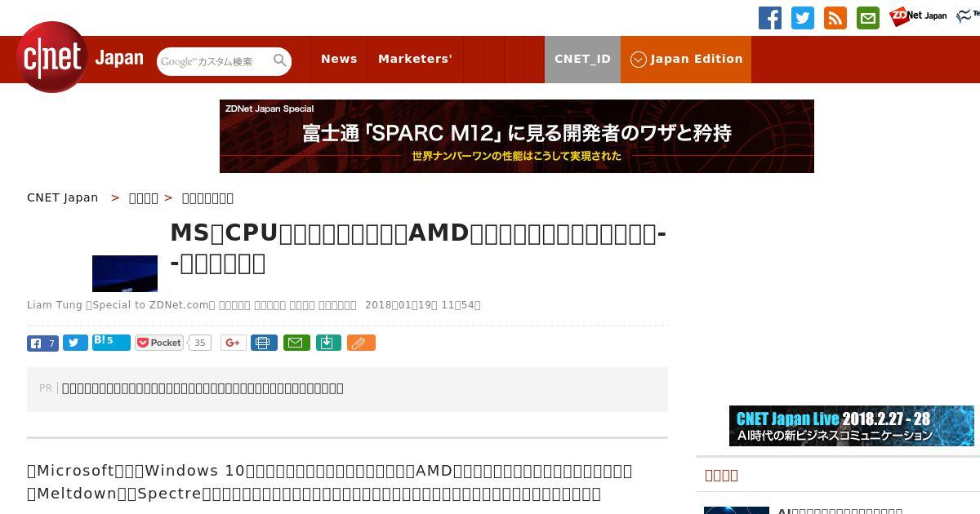
Task: Open the CNET_ID tab
Action: tap(582, 59)
